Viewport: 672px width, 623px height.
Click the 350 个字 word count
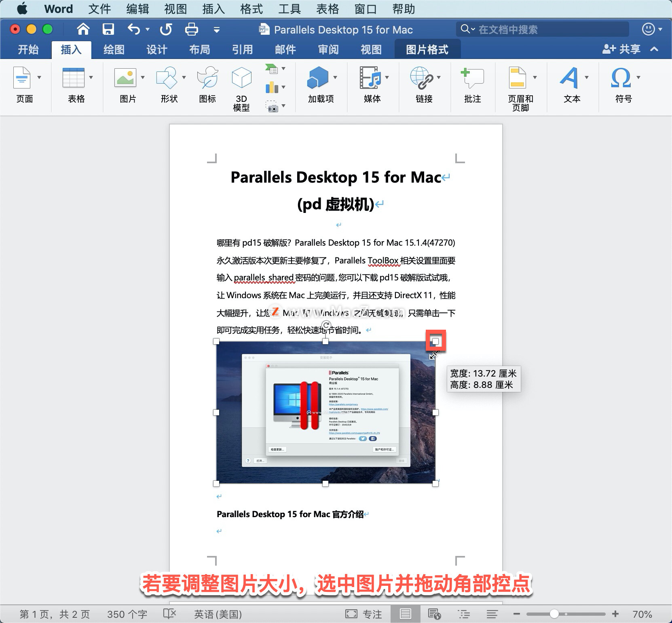pos(127,614)
